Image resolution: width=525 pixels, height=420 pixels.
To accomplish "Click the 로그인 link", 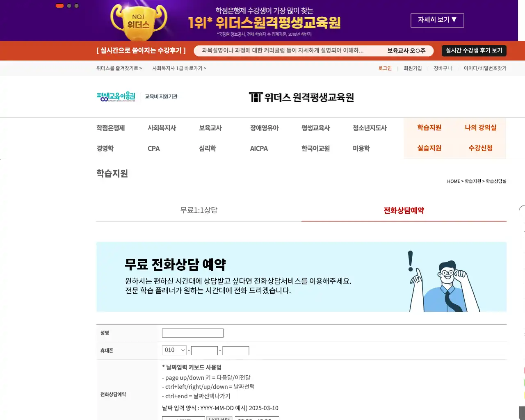I will 385,68.
